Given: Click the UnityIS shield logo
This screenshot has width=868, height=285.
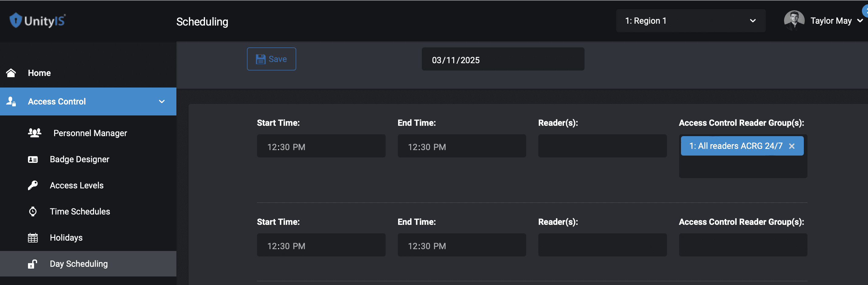Looking at the screenshot, I should click(16, 20).
